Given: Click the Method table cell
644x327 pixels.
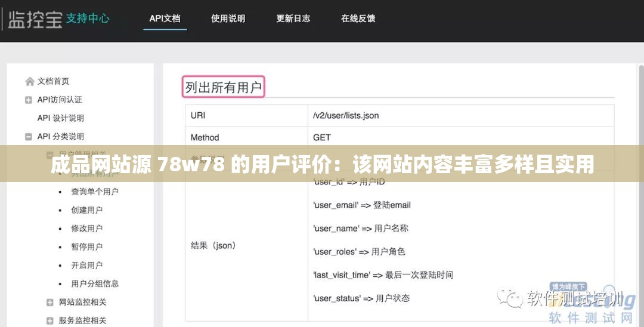Looking at the screenshot, I should pyautogui.click(x=246, y=138).
